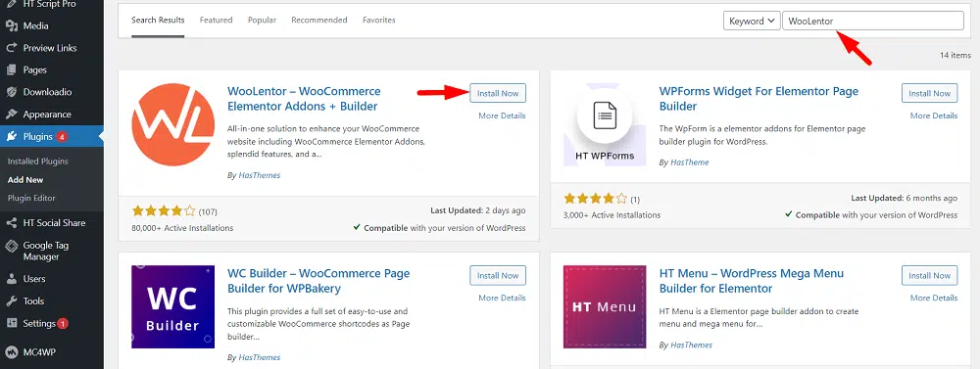This screenshot has width=980, height=369.
Task: Click the Users icon in sidebar
Action: [11, 279]
